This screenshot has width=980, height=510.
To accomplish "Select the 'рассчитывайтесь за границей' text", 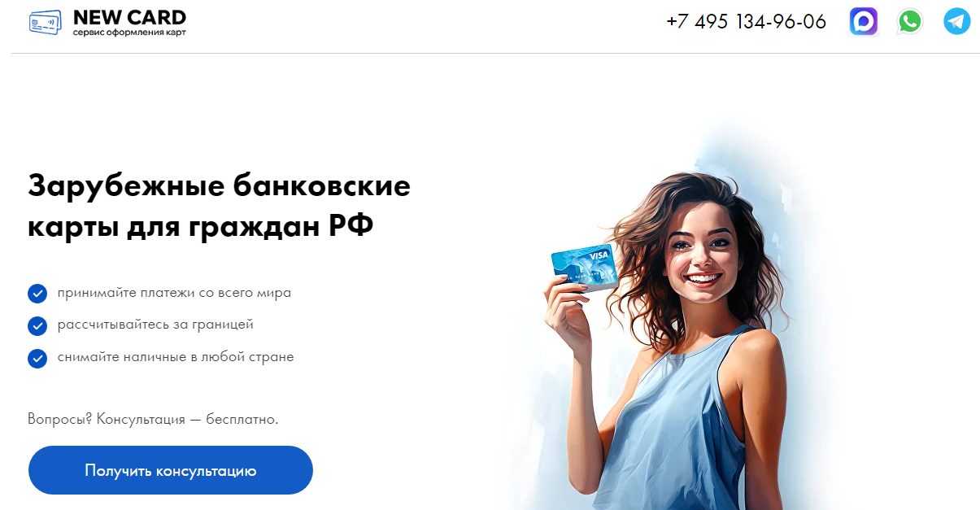I will [155, 325].
